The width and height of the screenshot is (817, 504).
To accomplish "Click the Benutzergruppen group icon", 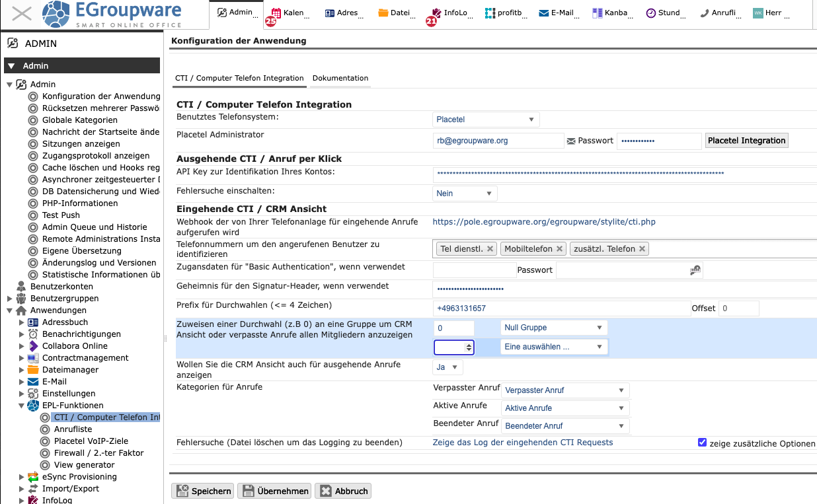I will point(21,299).
